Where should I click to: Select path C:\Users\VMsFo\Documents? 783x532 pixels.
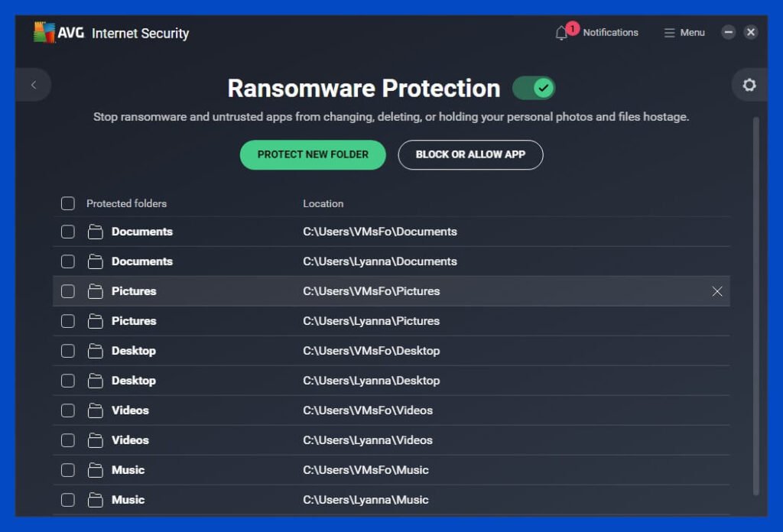pyautogui.click(x=380, y=232)
